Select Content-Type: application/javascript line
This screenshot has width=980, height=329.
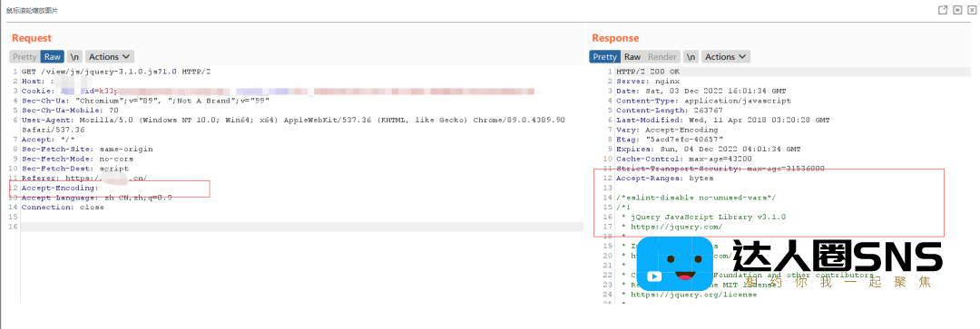(x=704, y=101)
